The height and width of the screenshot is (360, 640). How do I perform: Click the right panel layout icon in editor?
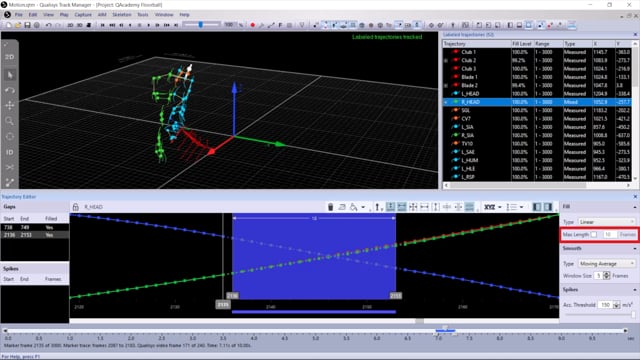pos(548,207)
